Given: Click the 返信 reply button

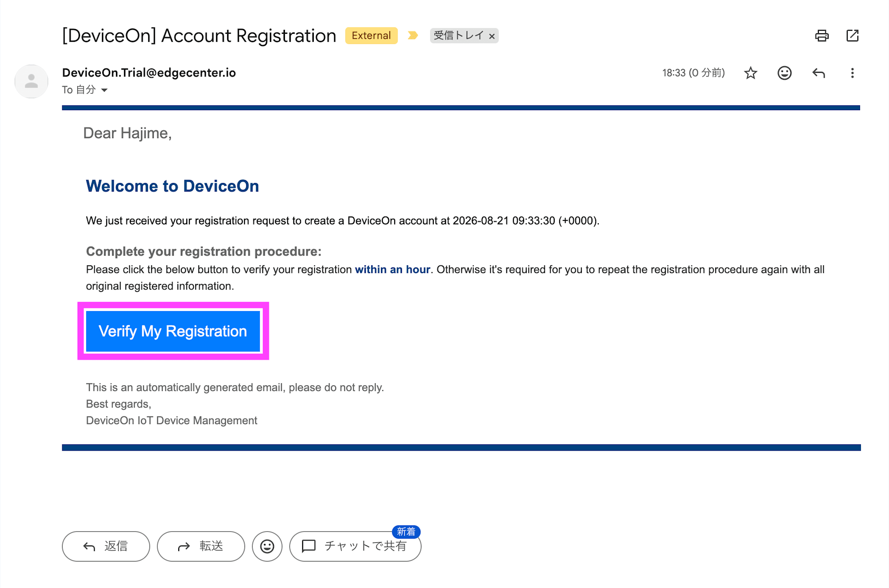Looking at the screenshot, I should [106, 546].
